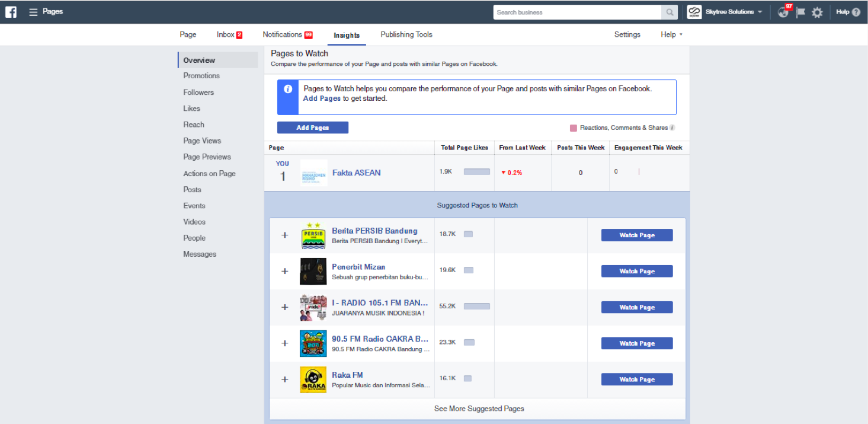
Task: Click pink Reactions, Comments & Shares swatch
Action: (x=574, y=128)
